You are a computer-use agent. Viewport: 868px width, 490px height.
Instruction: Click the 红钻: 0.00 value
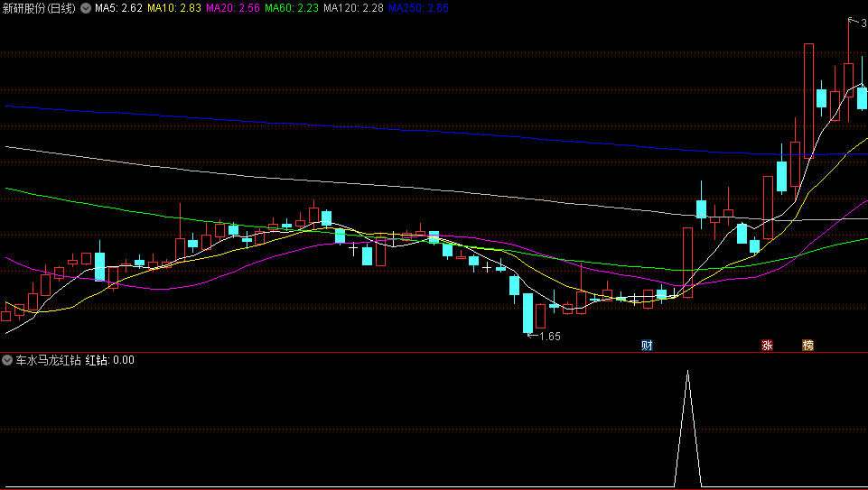pos(109,360)
